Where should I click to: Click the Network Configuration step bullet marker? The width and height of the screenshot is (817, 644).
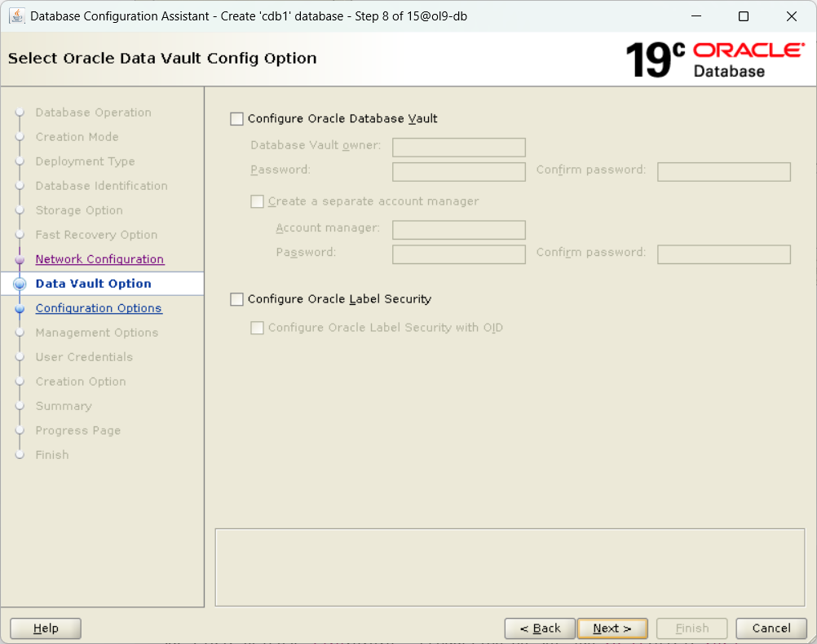pyautogui.click(x=20, y=259)
